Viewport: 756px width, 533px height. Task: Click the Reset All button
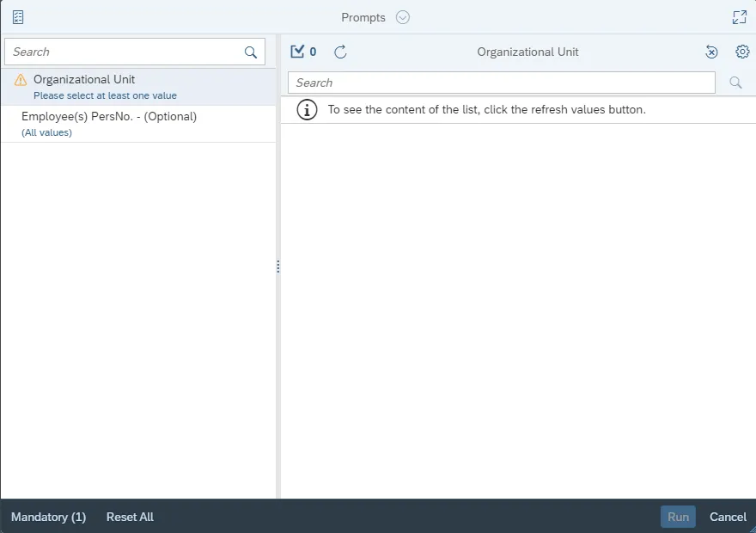(x=130, y=517)
